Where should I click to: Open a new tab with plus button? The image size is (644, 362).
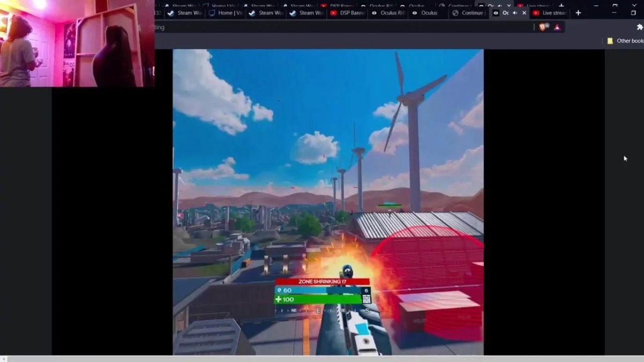[x=578, y=13]
